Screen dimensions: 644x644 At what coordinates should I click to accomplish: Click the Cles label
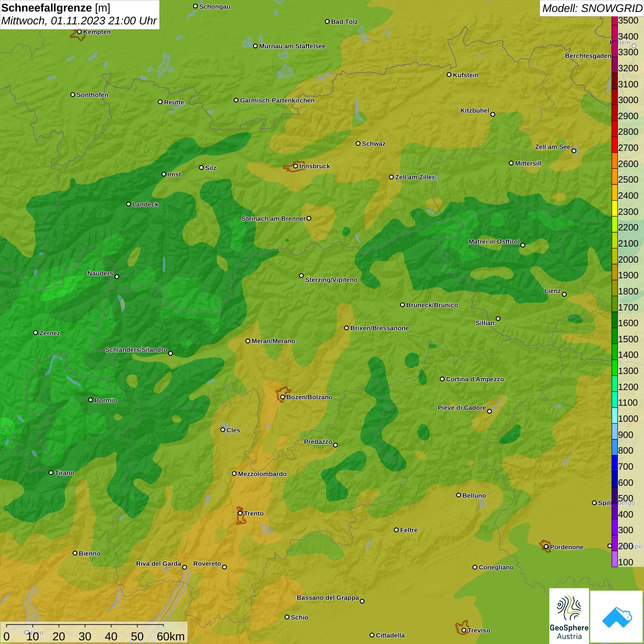pos(233,430)
